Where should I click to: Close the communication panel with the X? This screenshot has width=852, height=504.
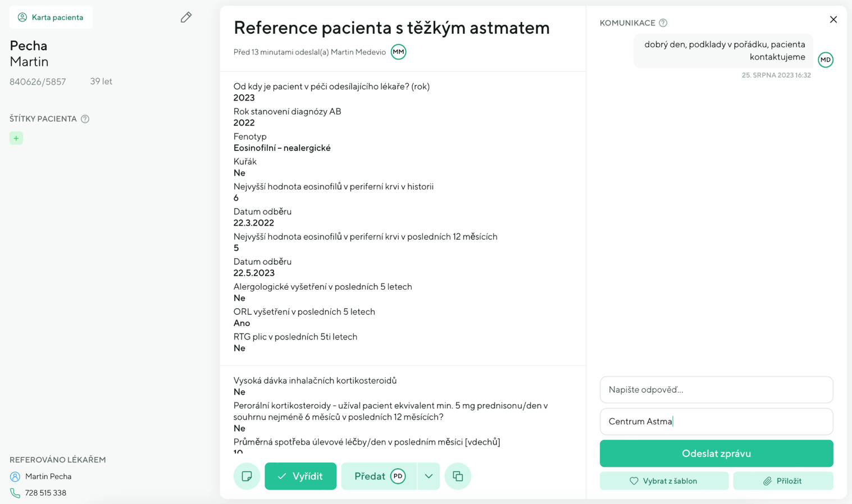(833, 19)
